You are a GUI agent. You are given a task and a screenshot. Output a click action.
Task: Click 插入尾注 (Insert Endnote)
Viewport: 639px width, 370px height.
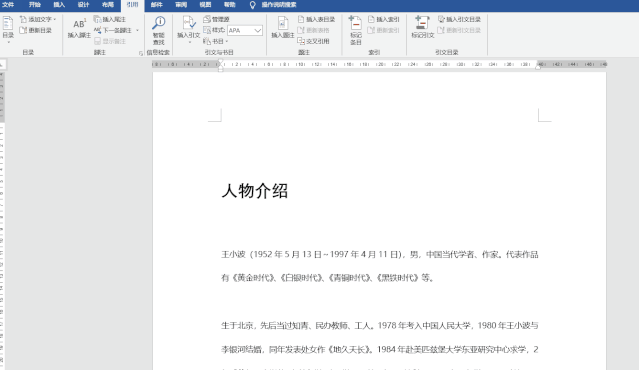[110, 19]
